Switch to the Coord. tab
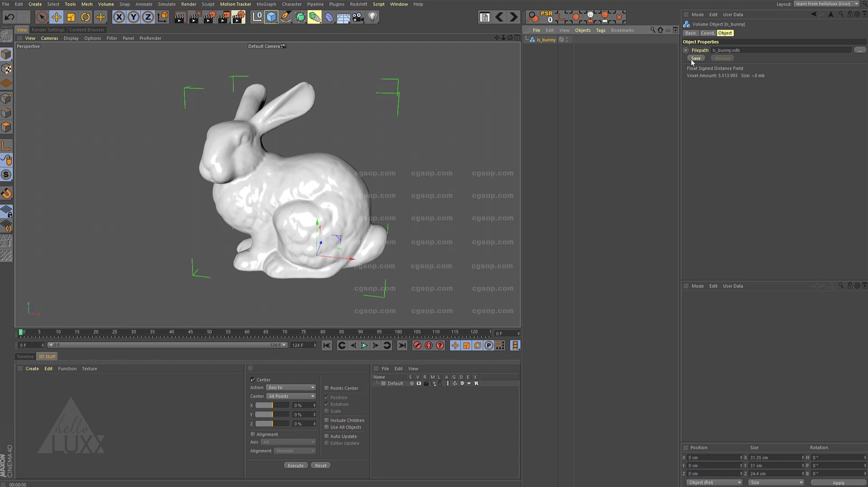This screenshot has width=868, height=487. point(707,33)
